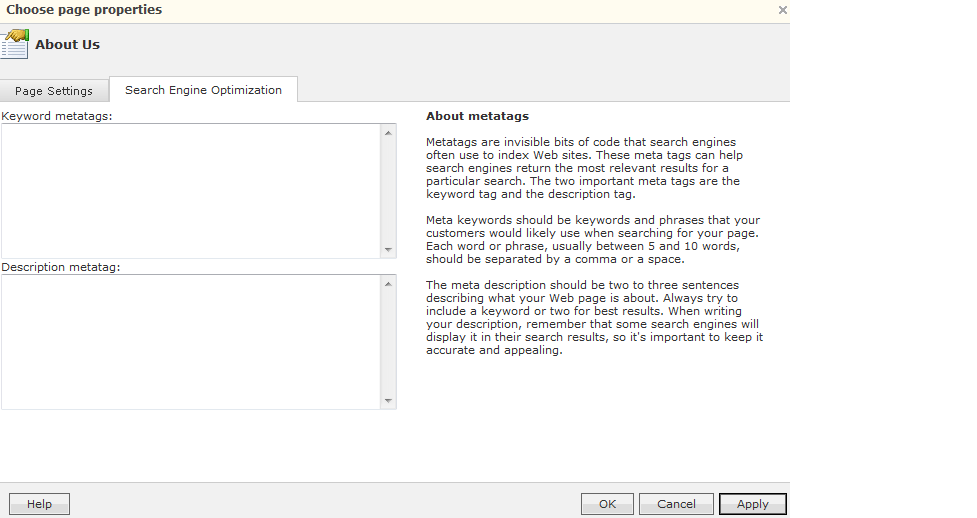Click Keyword metatags scrollbar up arrow
The image size is (977, 518).
(388, 133)
